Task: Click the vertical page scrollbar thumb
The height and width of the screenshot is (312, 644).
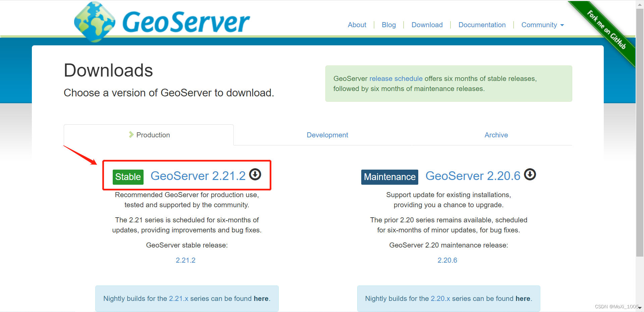Action: pyautogui.click(x=640, y=133)
